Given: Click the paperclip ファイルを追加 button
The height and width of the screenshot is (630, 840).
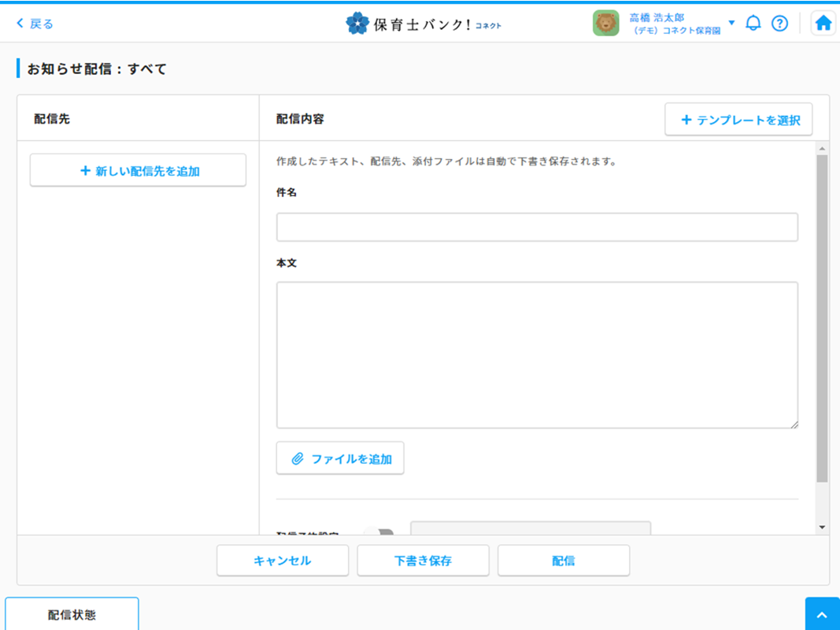Looking at the screenshot, I should (x=340, y=458).
